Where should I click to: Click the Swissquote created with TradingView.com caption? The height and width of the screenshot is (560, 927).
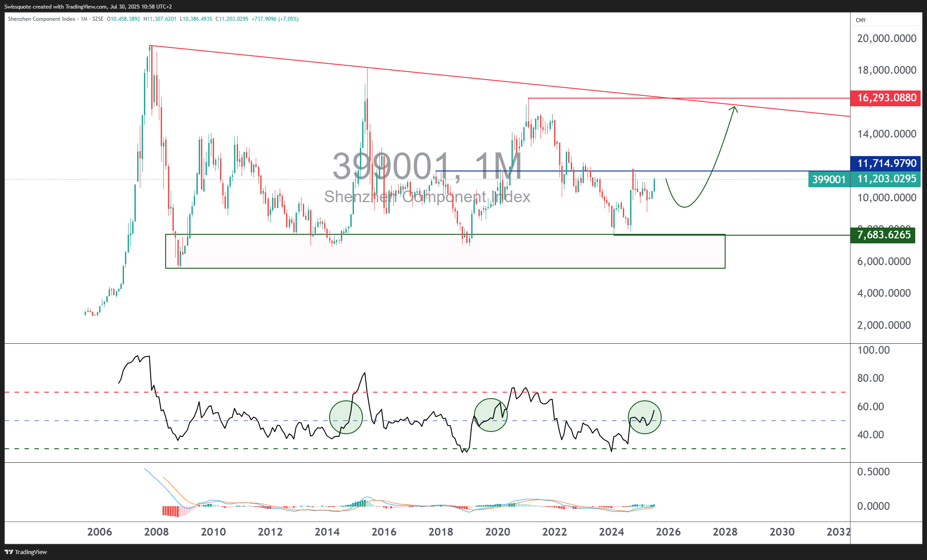[88, 7]
